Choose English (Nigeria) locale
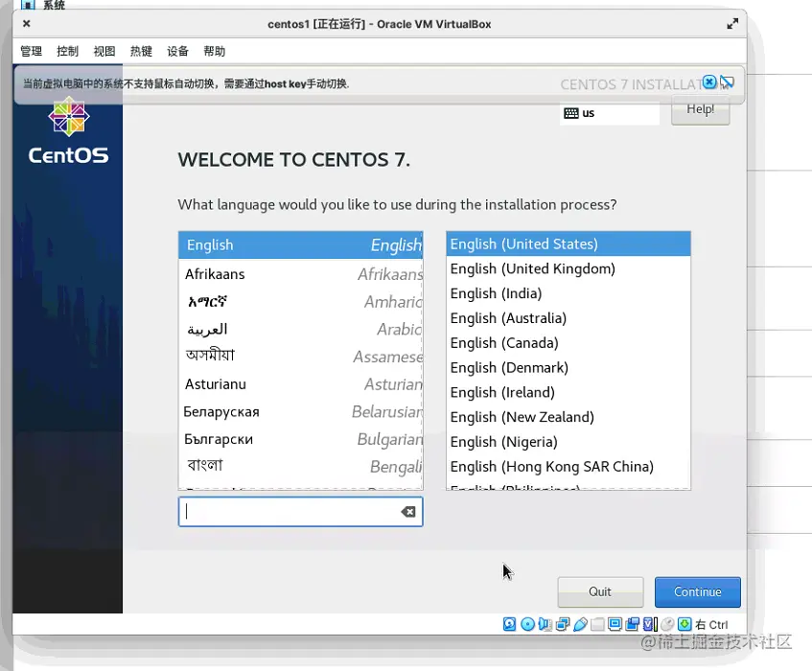This screenshot has height=671, width=812. pyautogui.click(x=568, y=442)
